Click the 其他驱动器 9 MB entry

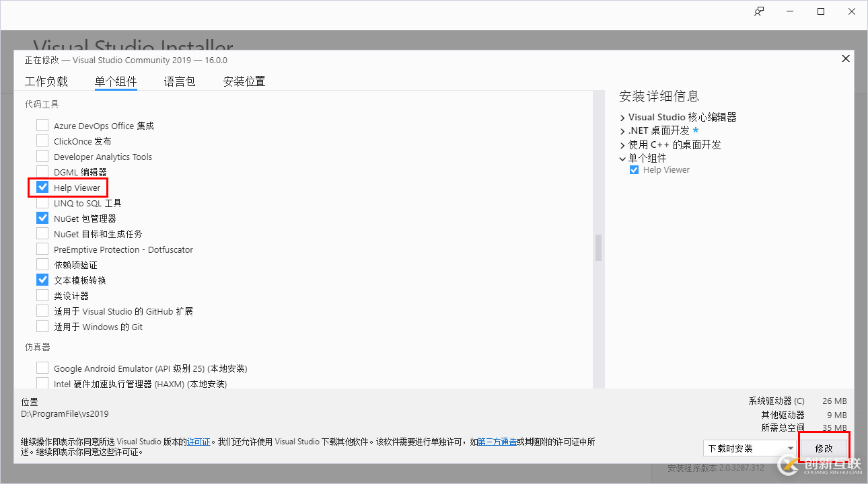pyautogui.click(x=804, y=415)
